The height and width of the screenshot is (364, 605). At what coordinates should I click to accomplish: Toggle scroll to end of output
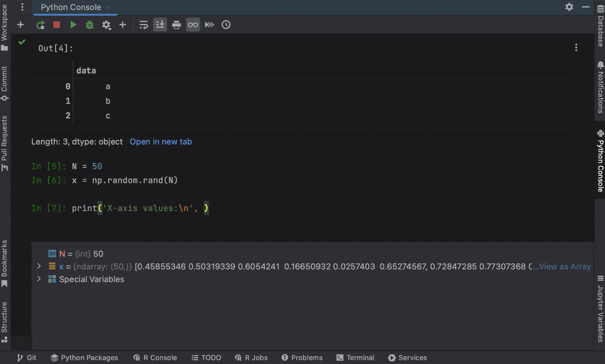coord(160,25)
